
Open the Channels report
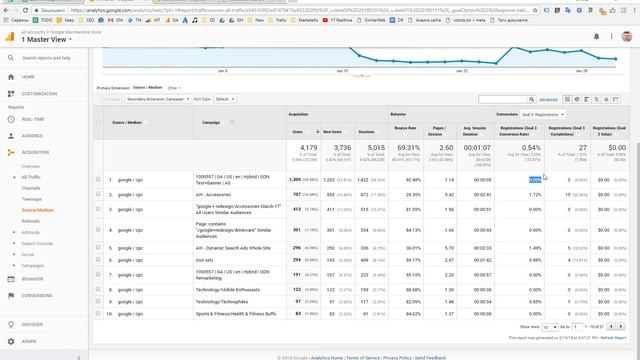(x=31, y=188)
